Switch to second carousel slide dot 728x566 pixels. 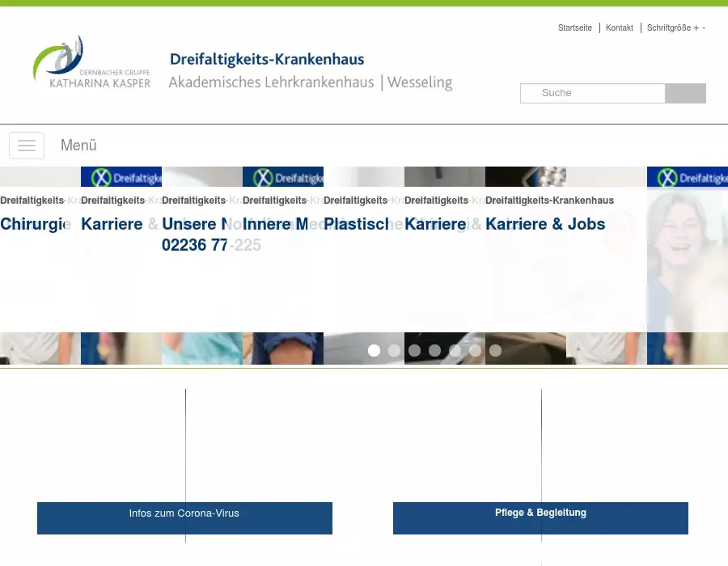pos(394,350)
